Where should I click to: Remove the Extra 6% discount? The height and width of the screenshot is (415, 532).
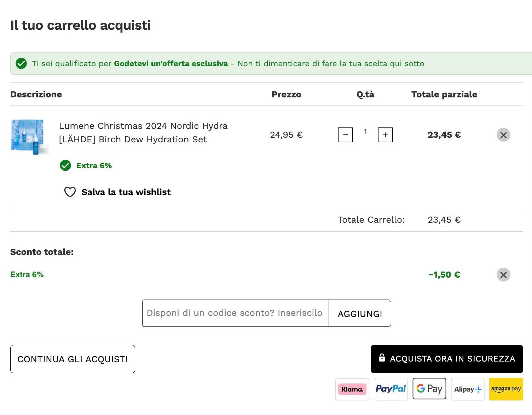(x=503, y=275)
